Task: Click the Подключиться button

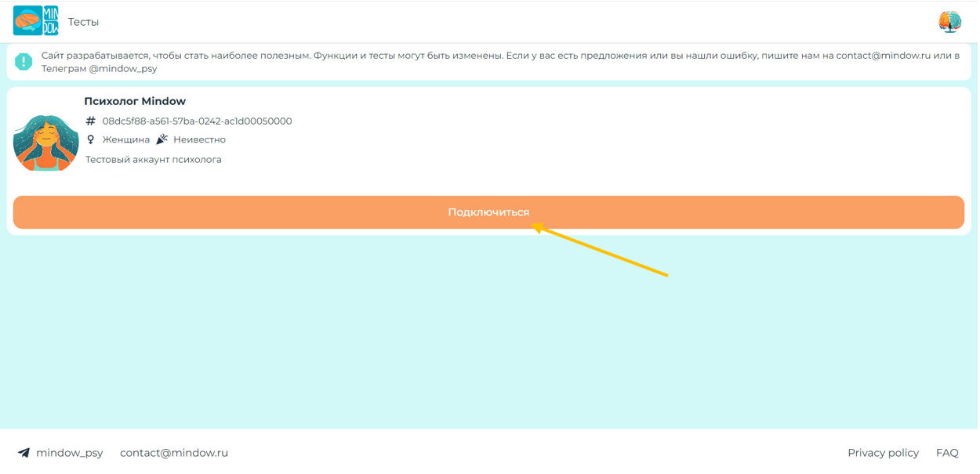Action: [x=488, y=212]
